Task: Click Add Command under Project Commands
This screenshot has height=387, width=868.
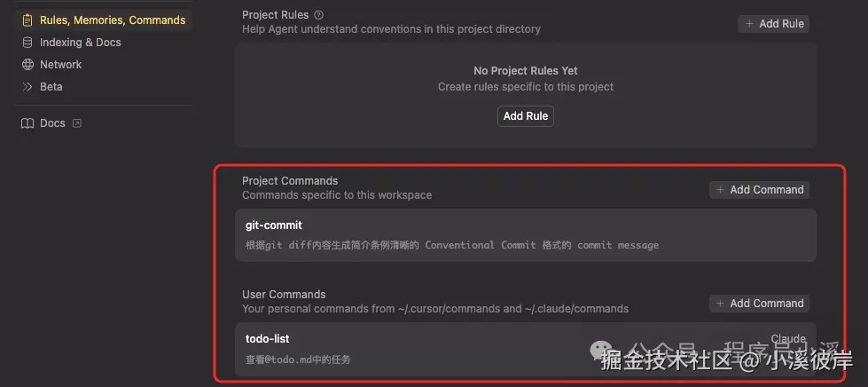Action: pos(759,190)
